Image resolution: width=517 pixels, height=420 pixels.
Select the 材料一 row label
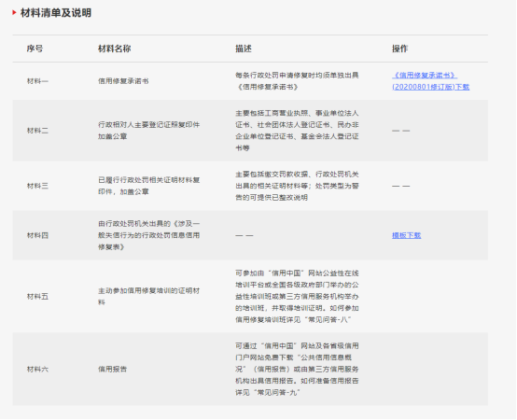point(37,81)
